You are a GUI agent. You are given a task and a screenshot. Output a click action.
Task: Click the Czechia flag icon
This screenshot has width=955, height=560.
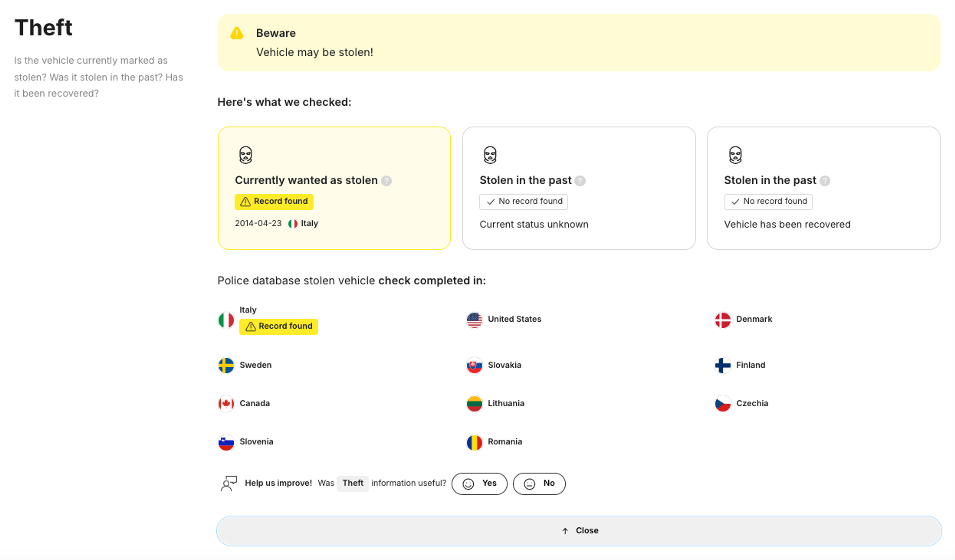tap(722, 404)
